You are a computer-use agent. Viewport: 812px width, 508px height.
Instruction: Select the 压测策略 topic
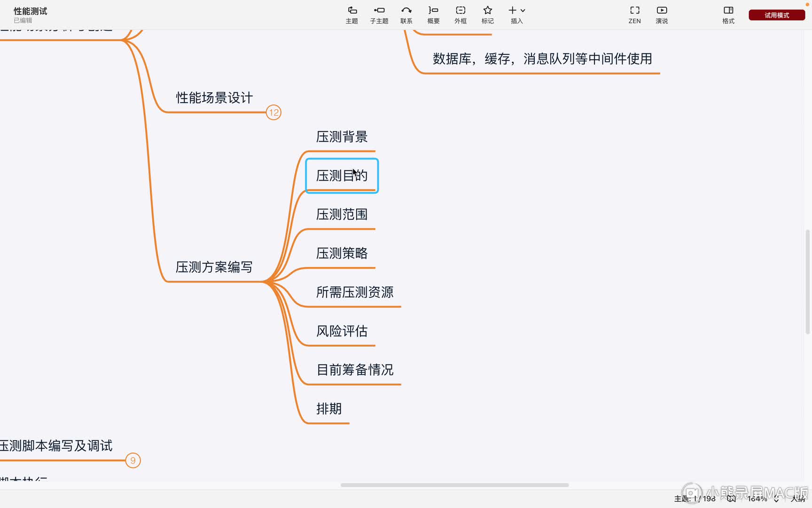pos(342,254)
